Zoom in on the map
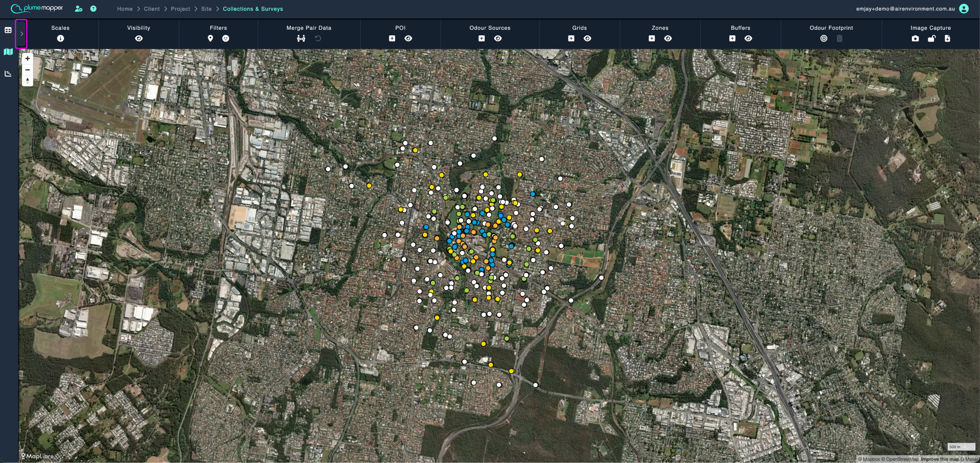The height and width of the screenshot is (463, 980). 28,58
